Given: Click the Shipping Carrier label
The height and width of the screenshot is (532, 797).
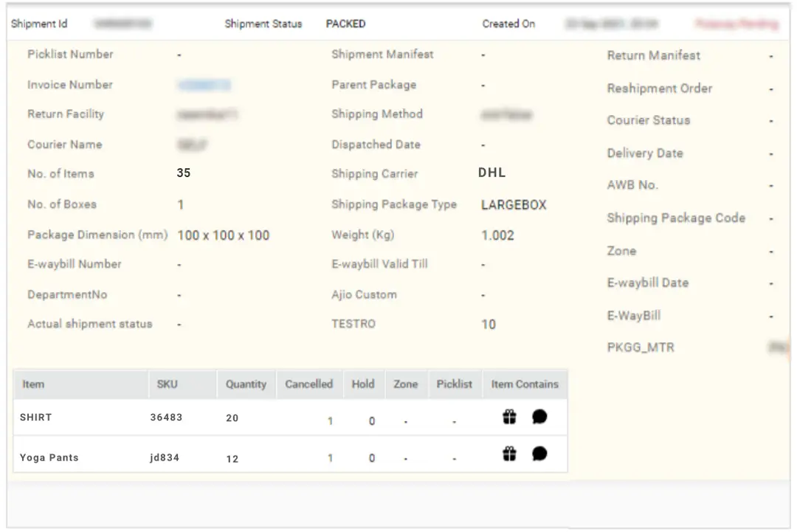Looking at the screenshot, I should (x=375, y=174).
